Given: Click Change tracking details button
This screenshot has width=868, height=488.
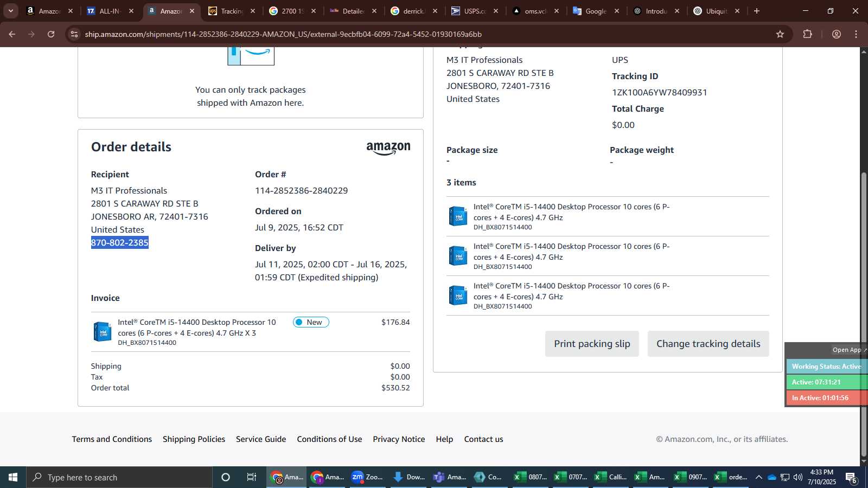Looking at the screenshot, I should [x=708, y=344].
